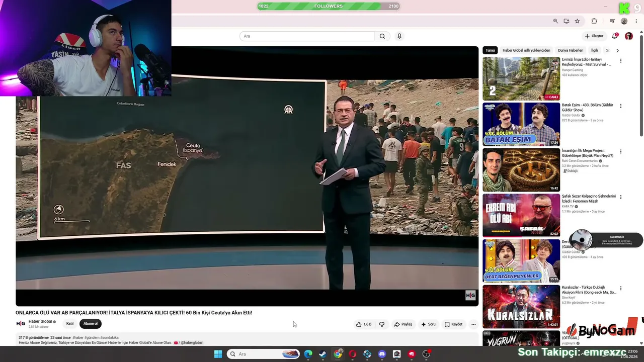Open the Haber Global channel name link
The width and height of the screenshot is (644, 362).
[41, 322]
